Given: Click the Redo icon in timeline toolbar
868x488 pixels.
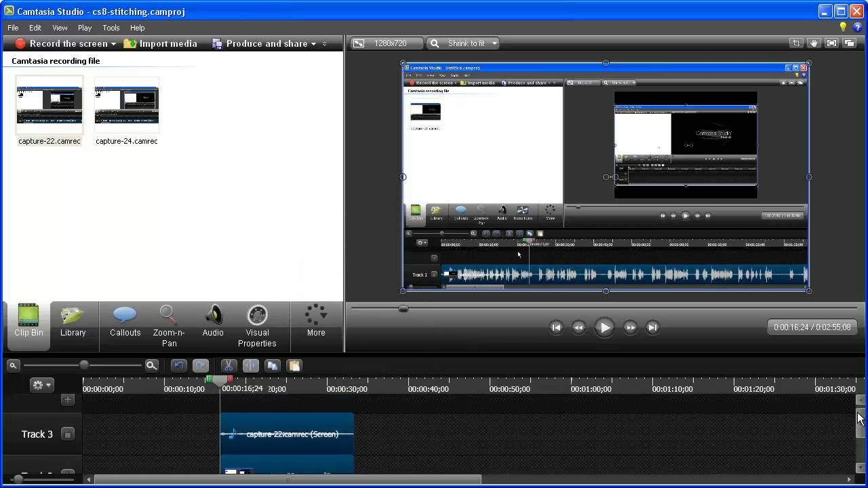Looking at the screenshot, I should pos(201,365).
